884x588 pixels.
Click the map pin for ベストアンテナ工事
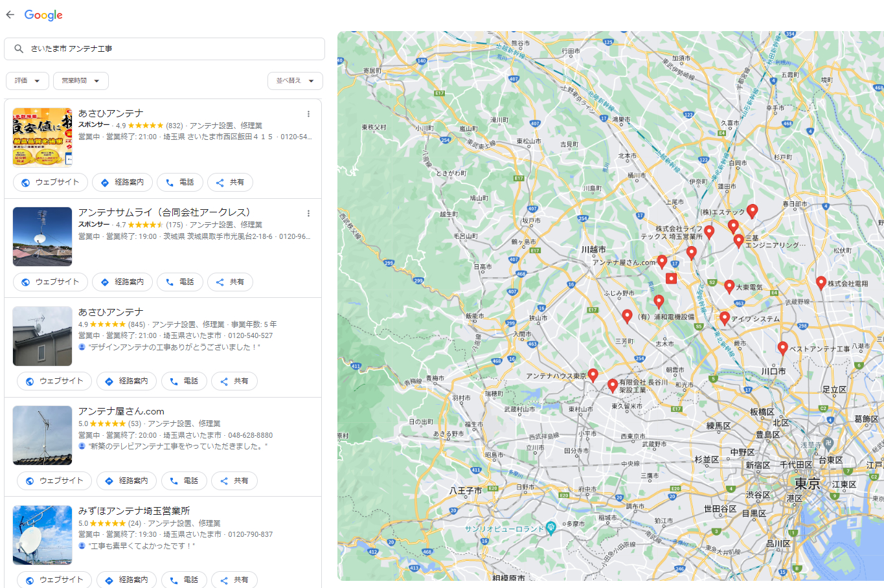(x=782, y=348)
